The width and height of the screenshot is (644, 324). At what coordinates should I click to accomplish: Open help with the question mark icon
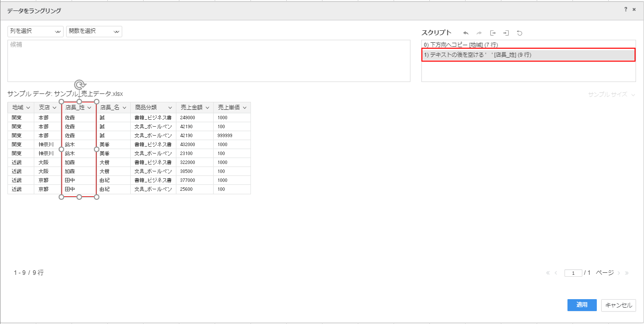tap(626, 9)
